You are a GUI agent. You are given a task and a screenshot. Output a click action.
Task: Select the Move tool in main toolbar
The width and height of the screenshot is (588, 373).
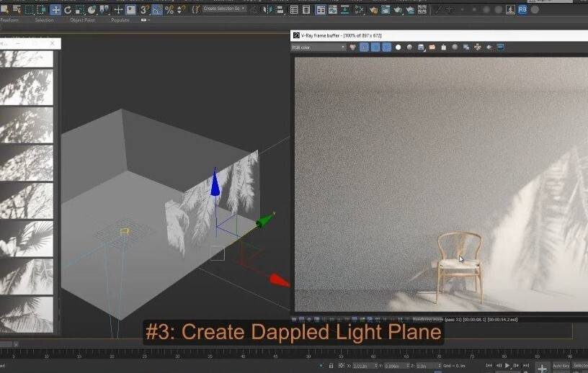coord(55,10)
